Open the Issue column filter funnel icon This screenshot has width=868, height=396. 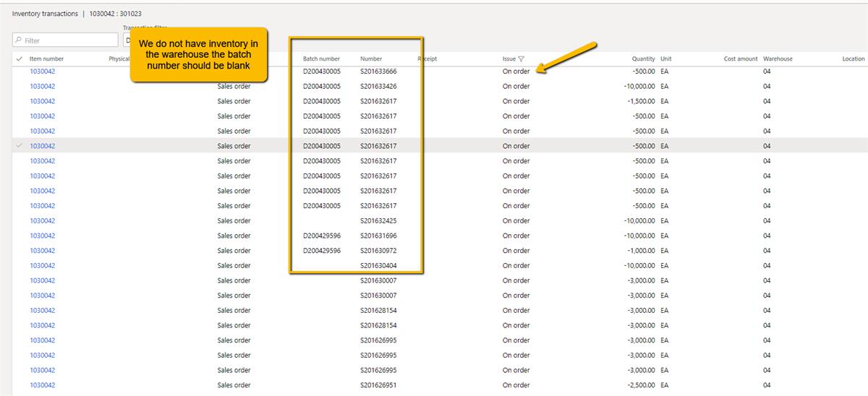(522, 59)
